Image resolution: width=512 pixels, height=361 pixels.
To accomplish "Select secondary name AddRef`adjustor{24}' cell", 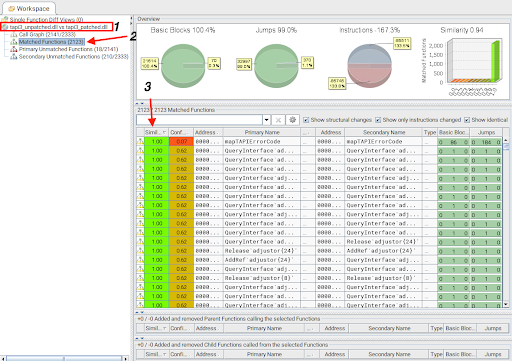I will pyautogui.click(x=384, y=251).
